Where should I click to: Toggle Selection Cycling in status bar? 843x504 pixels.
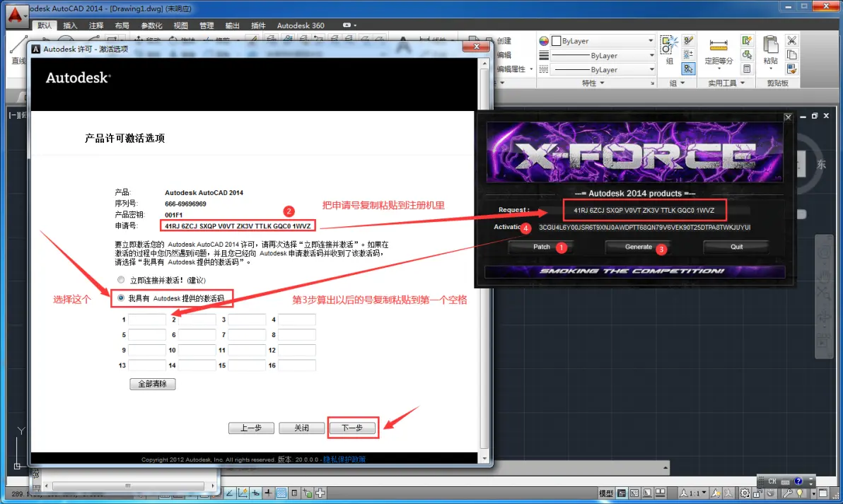(307, 493)
